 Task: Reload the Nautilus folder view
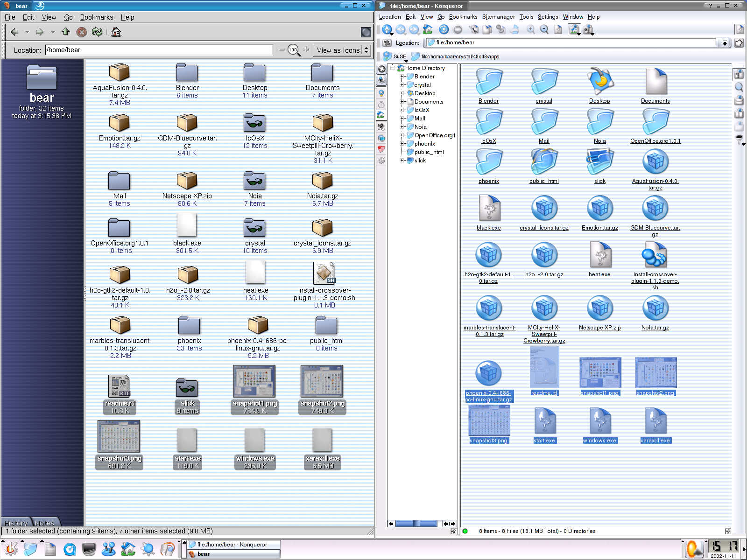point(97,32)
